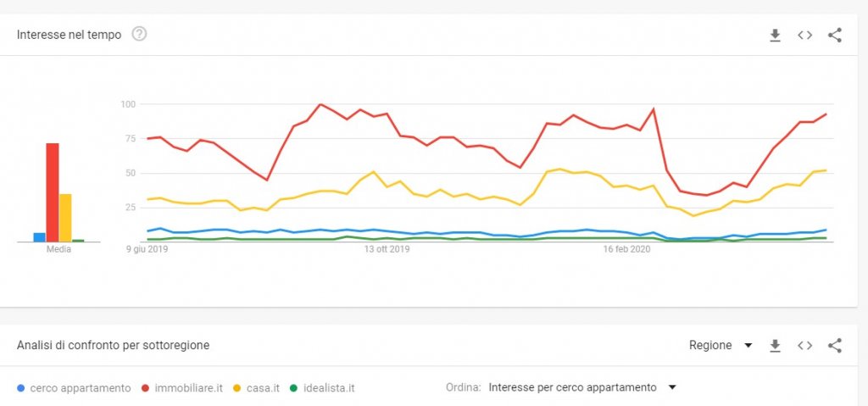Click the red average bar above Media
Viewport: 868px width, 406px height.
coord(53,192)
